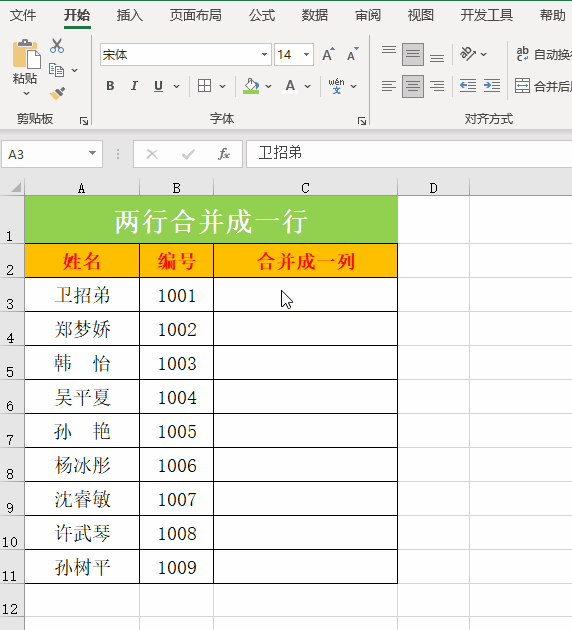Click the text orientation icon
Image resolution: width=572 pixels, height=630 pixels.
click(468, 53)
